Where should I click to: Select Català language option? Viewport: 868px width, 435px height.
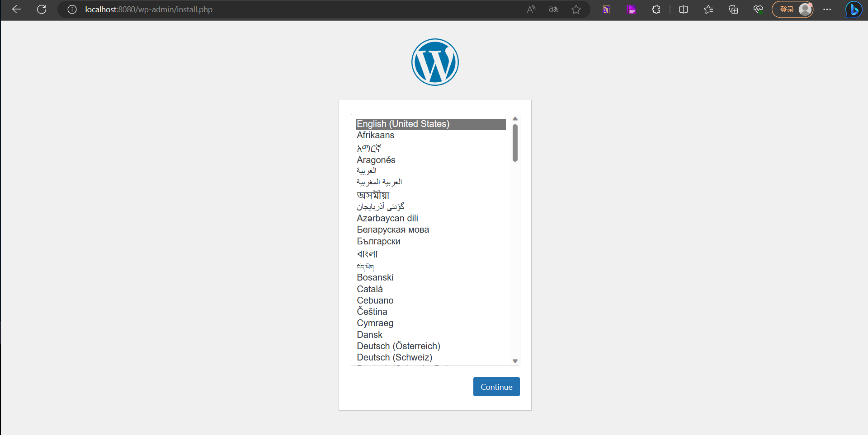431,289
